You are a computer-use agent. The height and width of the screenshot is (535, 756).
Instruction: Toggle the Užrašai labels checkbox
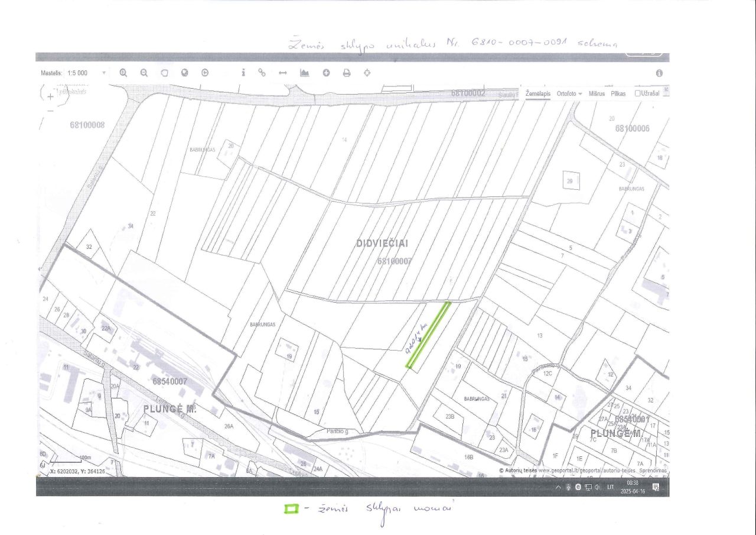[638, 93]
